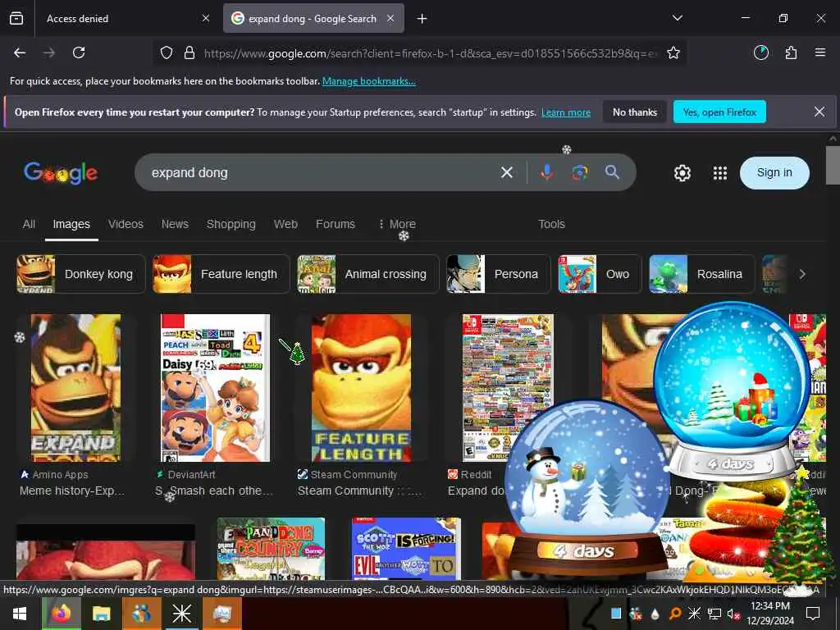
Task: Open Google quick settings gear
Action: (682, 173)
